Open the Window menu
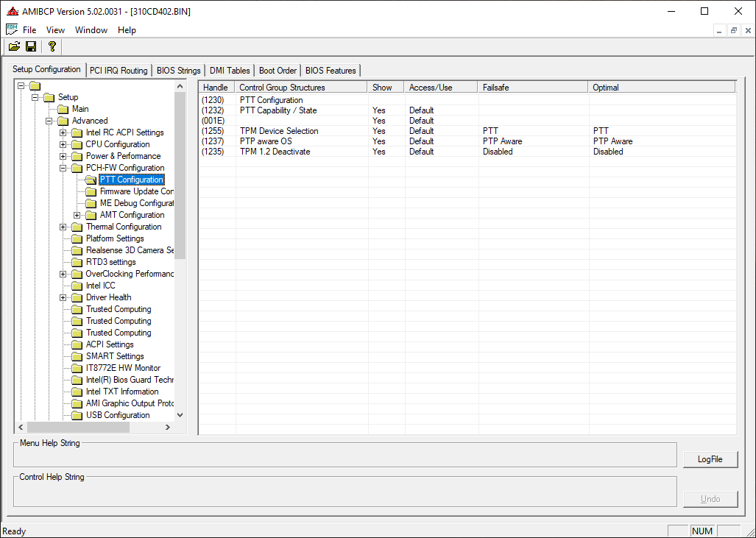The height and width of the screenshot is (538, 756). pos(91,30)
